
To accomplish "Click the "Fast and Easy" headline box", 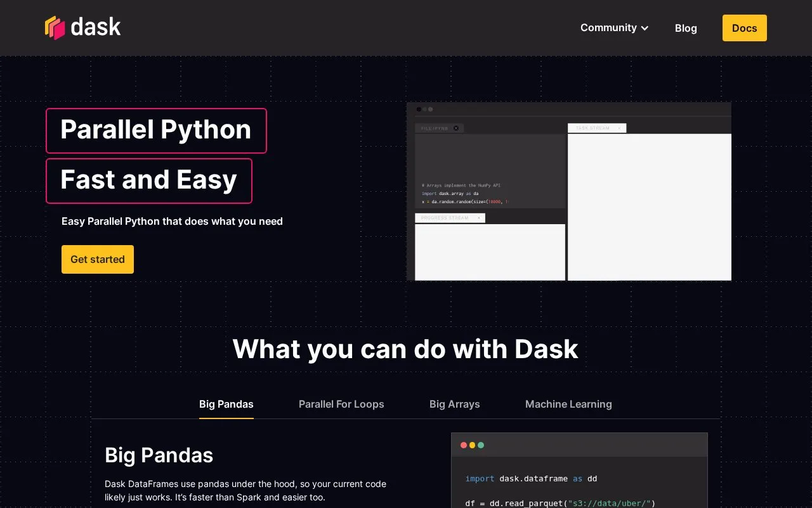I will point(149,180).
